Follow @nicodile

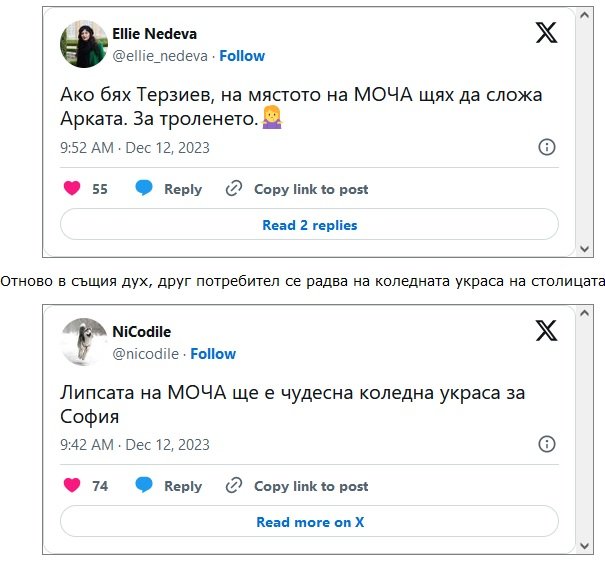click(x=213, y=354)
